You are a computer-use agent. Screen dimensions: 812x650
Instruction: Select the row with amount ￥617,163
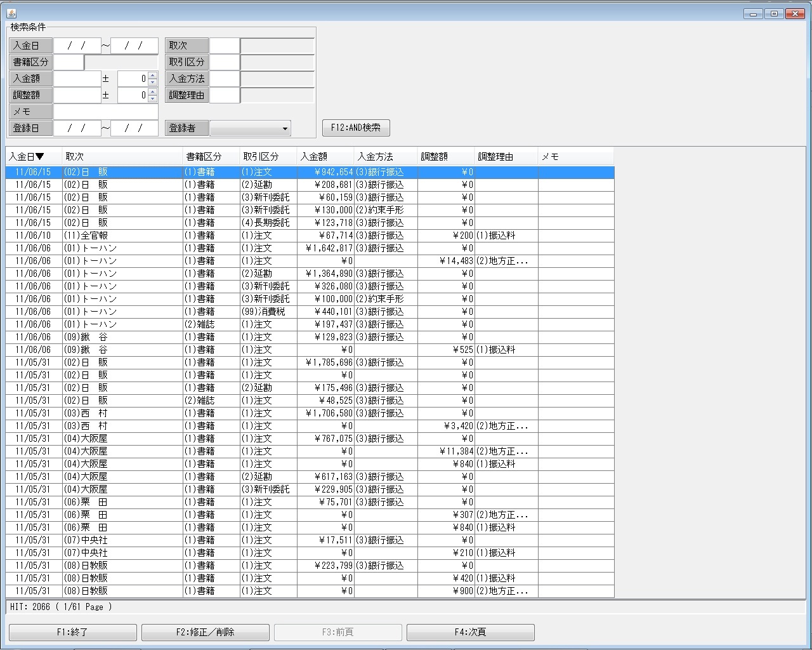point(310,477)
